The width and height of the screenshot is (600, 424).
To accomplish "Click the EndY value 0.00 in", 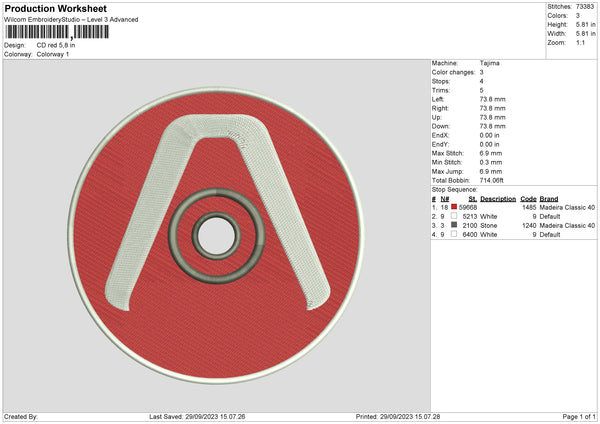I will [x=489, y=145].
